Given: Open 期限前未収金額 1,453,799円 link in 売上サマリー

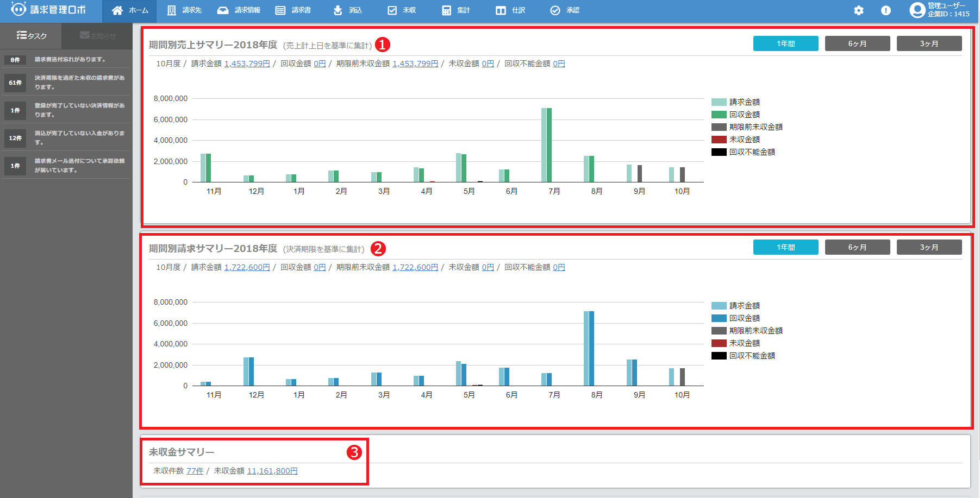Looking at the screenshot, I should click(x=415, y=64).
